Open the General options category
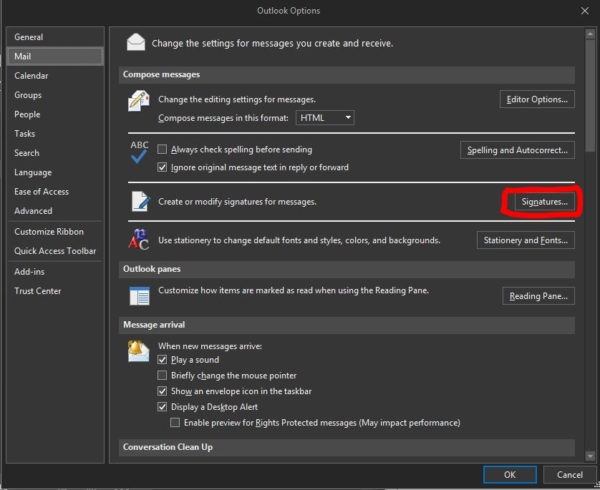The image size is (600, 490). pyautogui.click(x=55, y=37)
